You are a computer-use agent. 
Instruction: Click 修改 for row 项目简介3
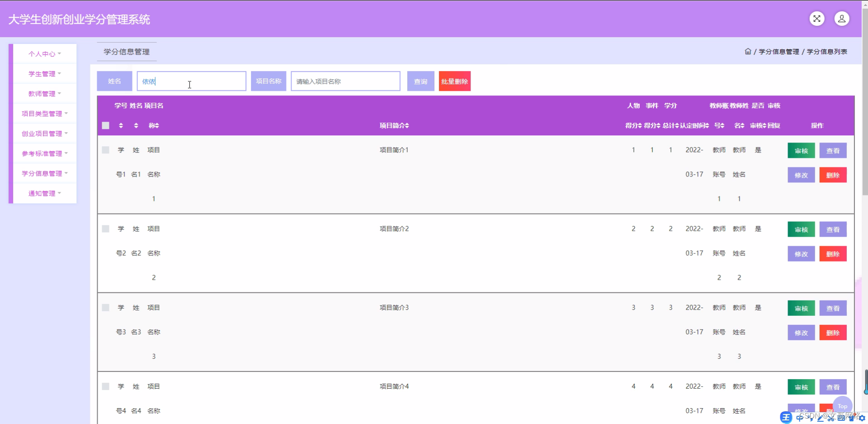click(x=801, y=333)
